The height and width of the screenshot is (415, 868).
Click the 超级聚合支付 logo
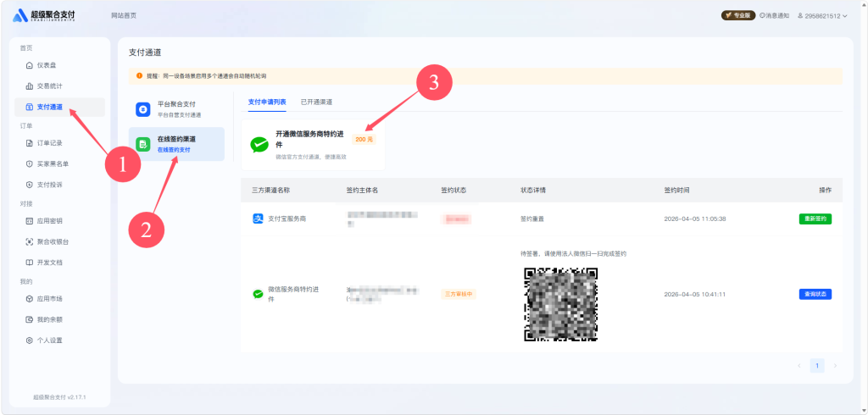coord(44,15)
